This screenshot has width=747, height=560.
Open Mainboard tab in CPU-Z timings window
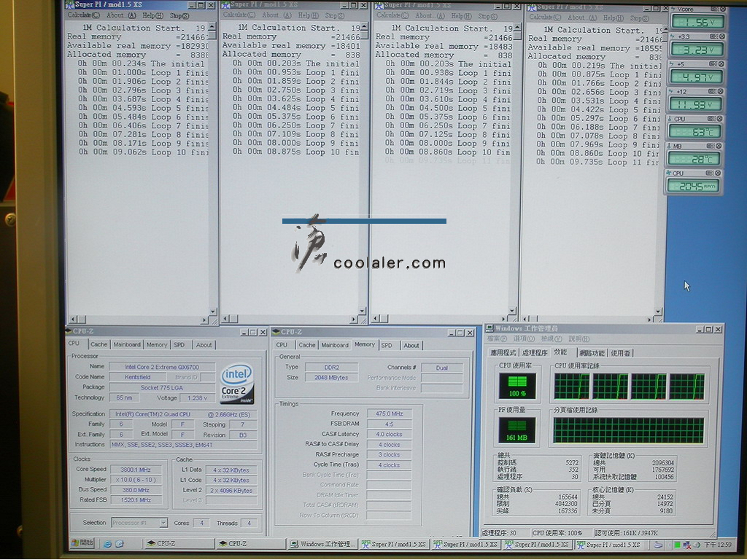click(334, 345)
